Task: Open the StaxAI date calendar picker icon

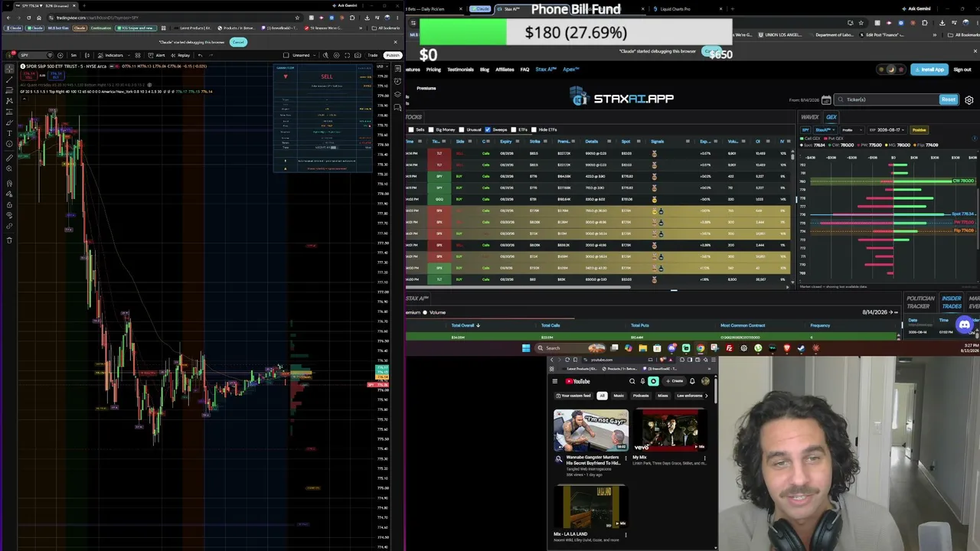Action: 825,99
